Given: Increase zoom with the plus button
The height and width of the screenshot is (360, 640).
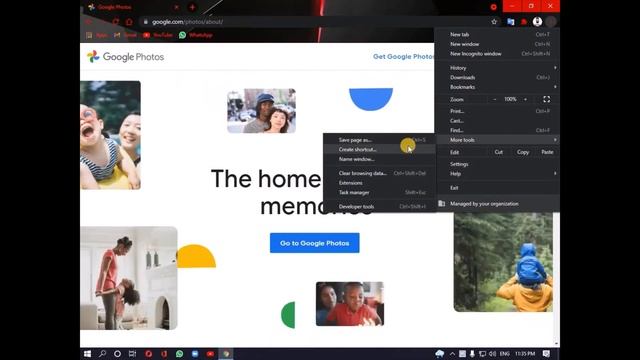Looking at the screenshot, I should pyautogui.click(x=525, y=99).
